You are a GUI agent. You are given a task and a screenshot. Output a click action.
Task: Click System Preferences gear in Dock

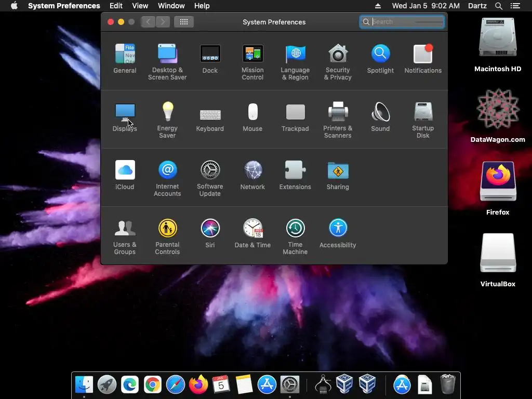click(290, 385)
